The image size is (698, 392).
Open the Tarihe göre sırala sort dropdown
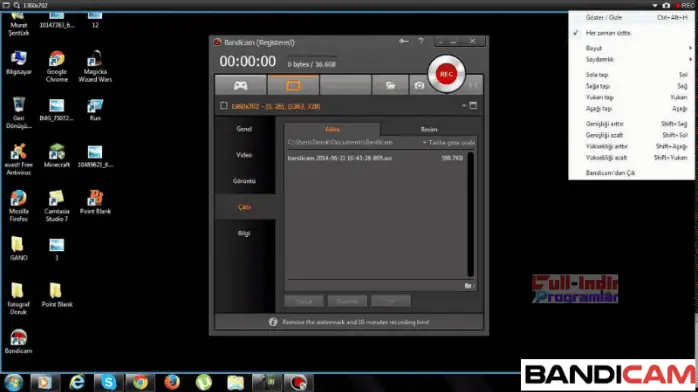449,143
